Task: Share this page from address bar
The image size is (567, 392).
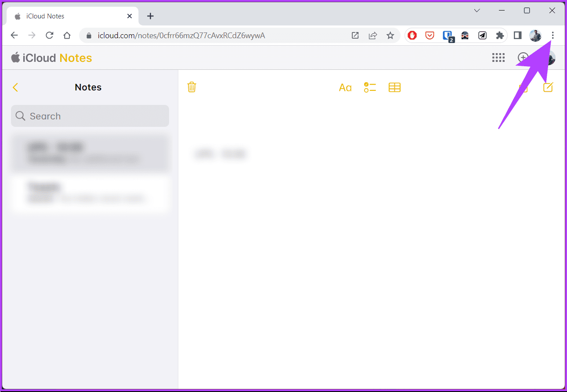Action: (372, 36)
